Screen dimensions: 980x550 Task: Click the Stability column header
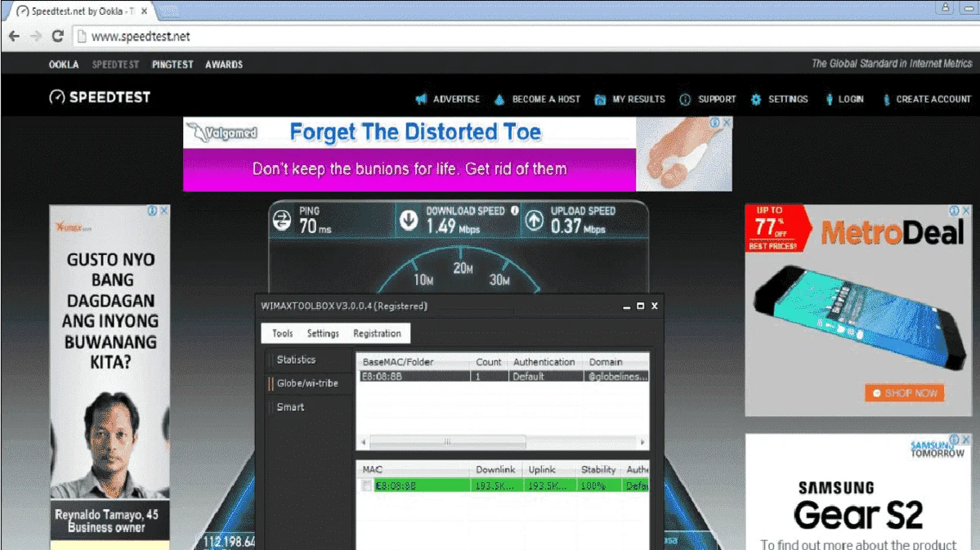598,469
